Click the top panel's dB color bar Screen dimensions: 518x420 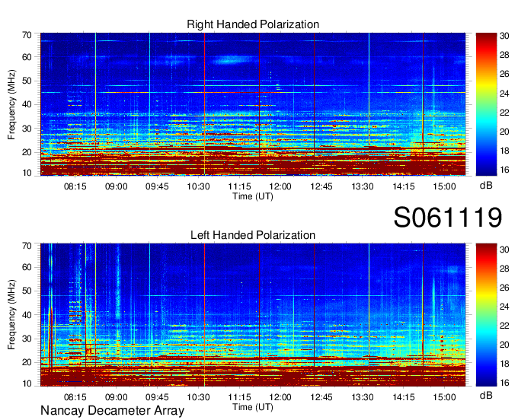(486, 104)
